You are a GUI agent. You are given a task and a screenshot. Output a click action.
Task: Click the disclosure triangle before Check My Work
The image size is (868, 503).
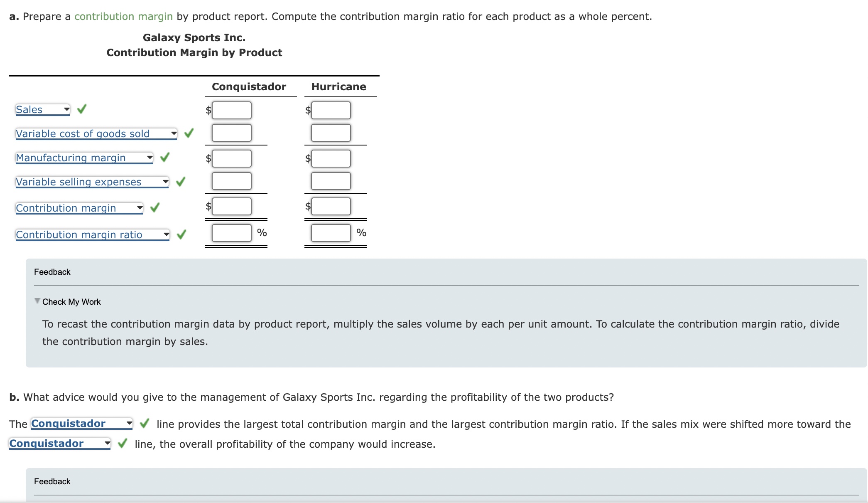[37, 301]
